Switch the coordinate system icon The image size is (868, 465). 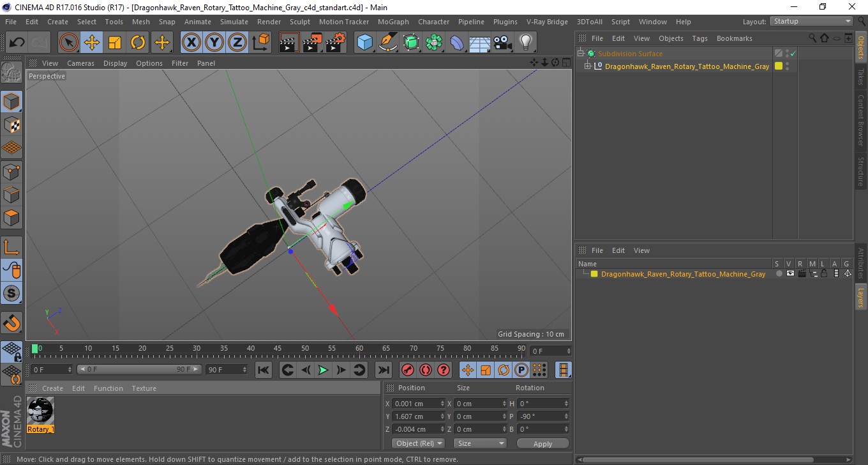(260, 43)
